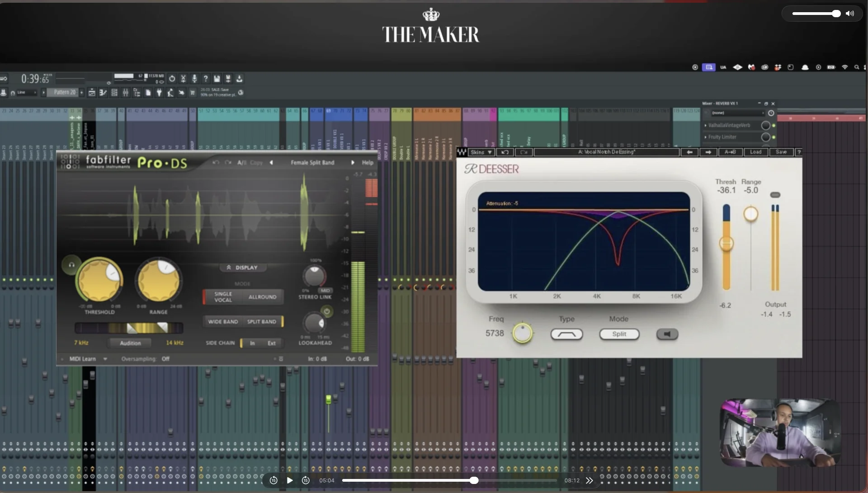Viewport: 868px width, 493px height.
Task: Click the download-arrow export icon in FL toolbar
Action: tap(240, 79)
